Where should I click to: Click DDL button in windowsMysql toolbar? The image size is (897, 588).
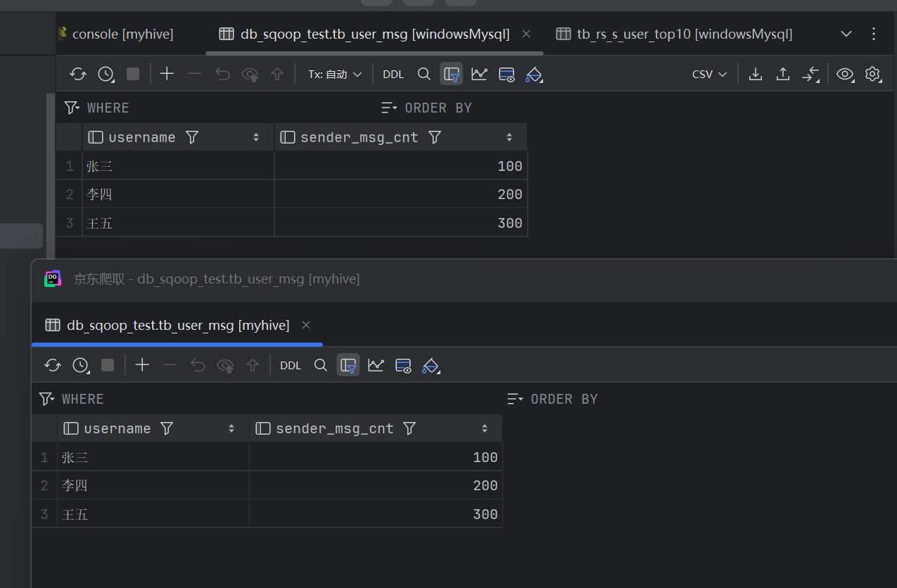[x=393, y=74]
